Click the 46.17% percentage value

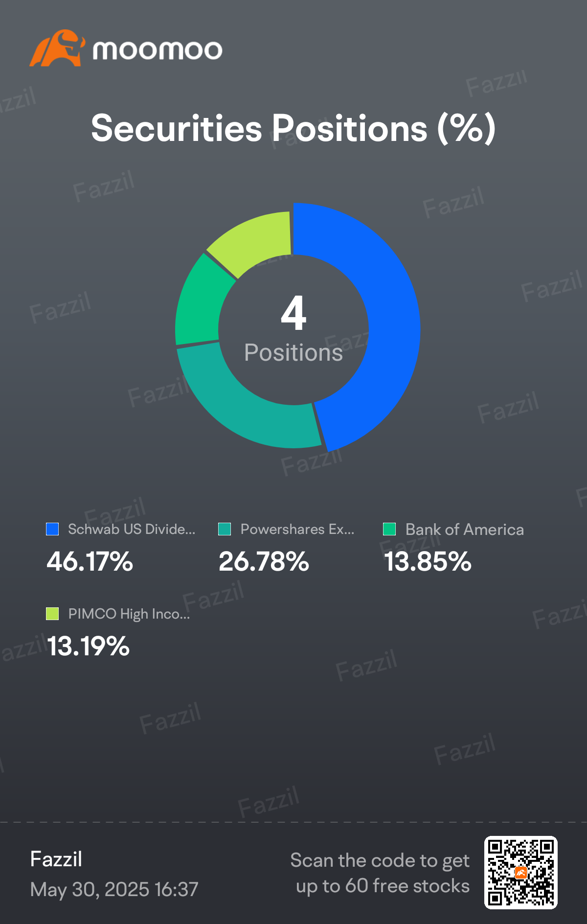pos(90,561)
